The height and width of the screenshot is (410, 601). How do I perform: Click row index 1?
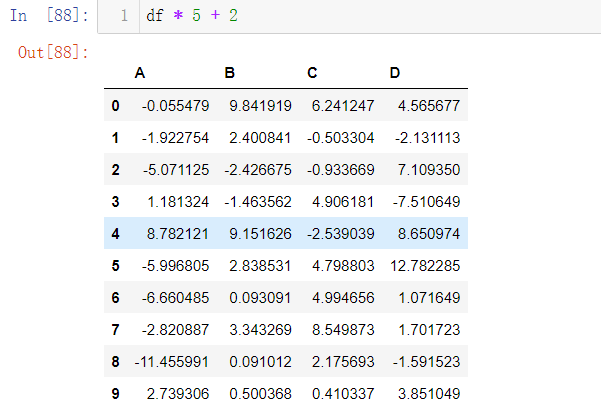point(115,138)
